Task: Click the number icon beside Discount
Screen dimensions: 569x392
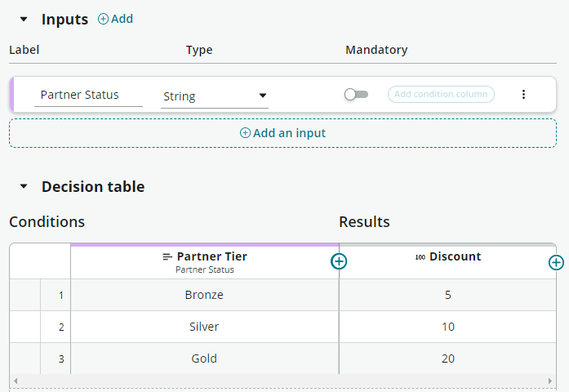Action: tap(420, 257)
